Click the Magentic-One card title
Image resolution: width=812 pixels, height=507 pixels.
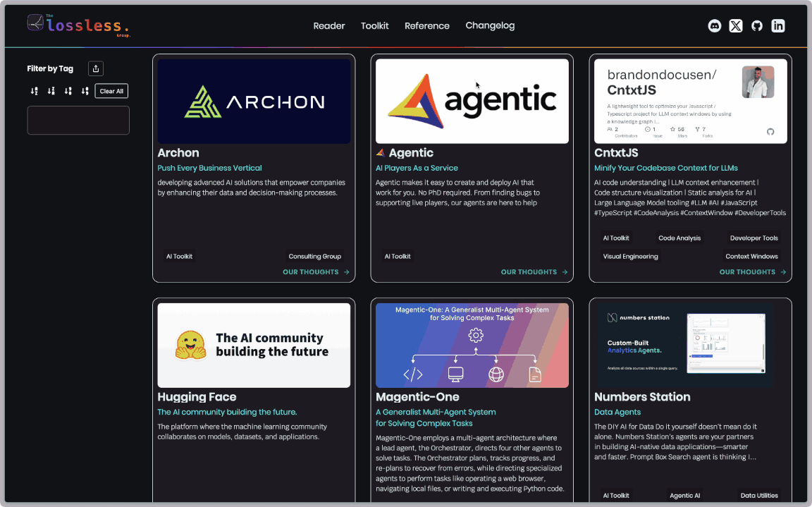417,397
